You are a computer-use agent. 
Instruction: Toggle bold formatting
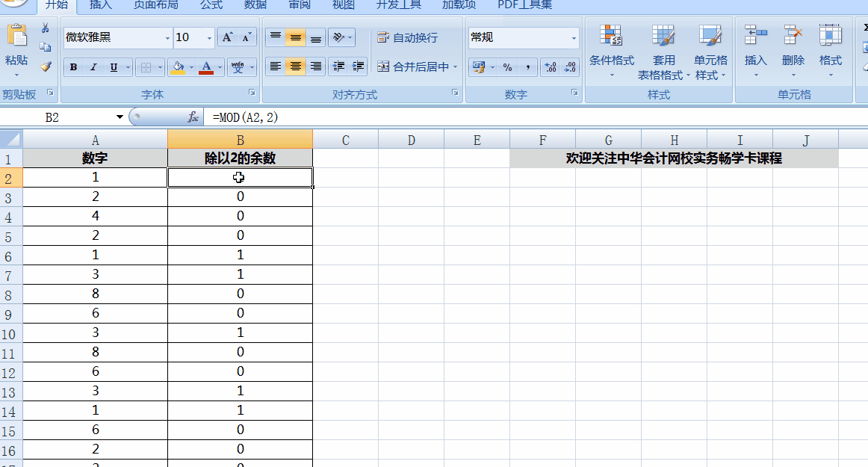[73, 67]
